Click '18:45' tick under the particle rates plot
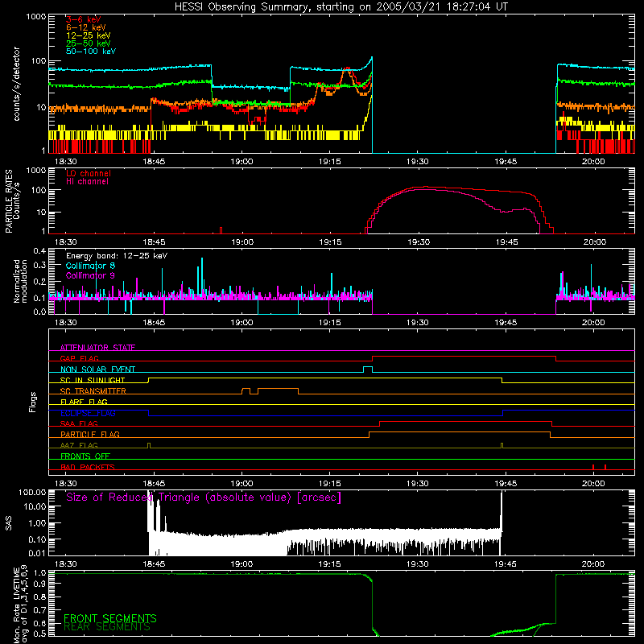 154,242
